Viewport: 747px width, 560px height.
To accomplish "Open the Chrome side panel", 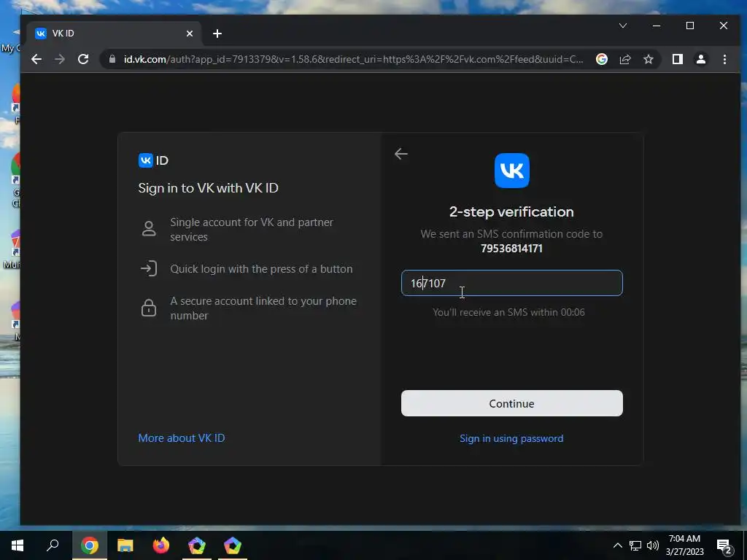I will [678, 59].
